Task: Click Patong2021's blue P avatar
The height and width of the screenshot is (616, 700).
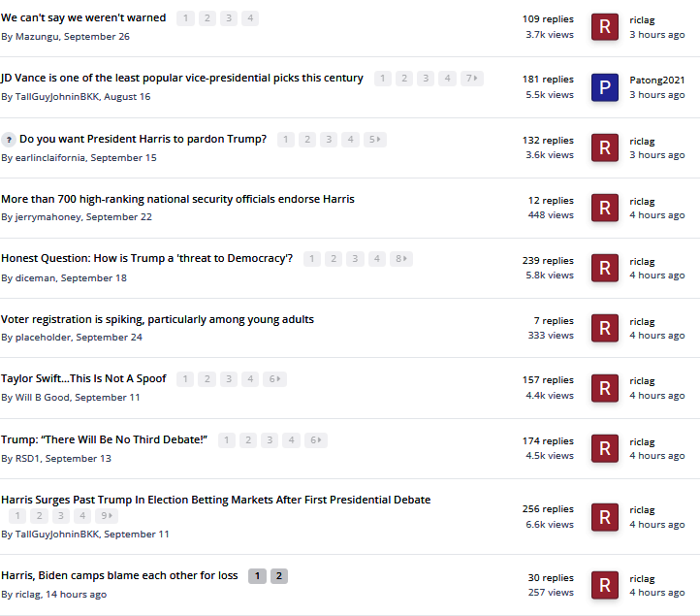Action: [605, 87]
